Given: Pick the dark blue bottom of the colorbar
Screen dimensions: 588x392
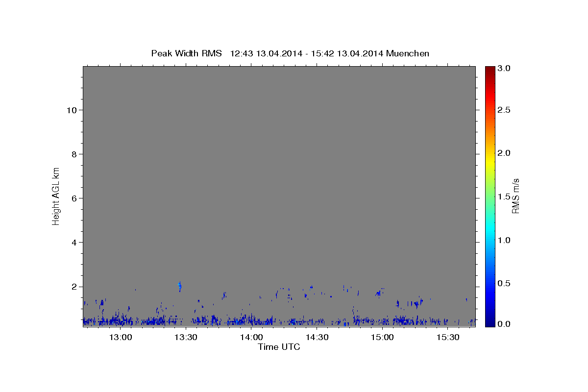Looking at the screenshot, I should (490, 323).
